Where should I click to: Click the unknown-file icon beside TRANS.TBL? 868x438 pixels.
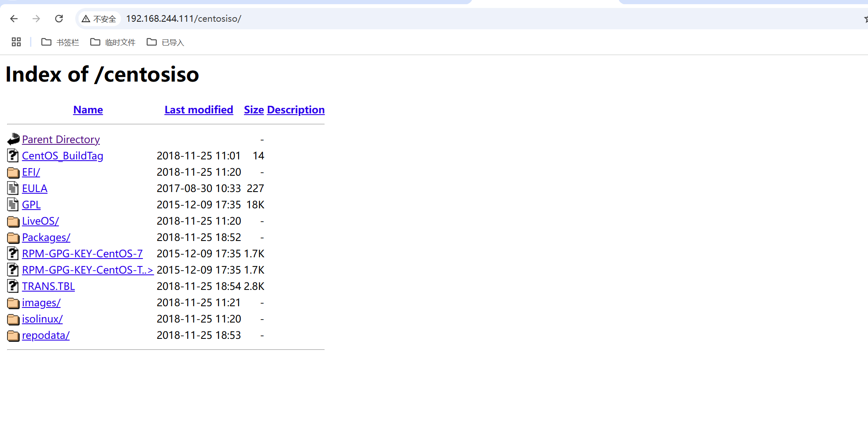13,286
